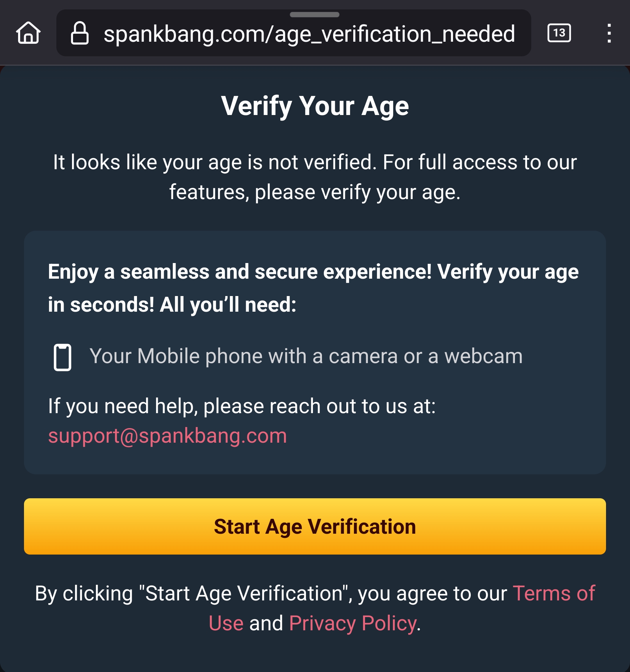Tap the browser home icon

[x=29, y=33]
